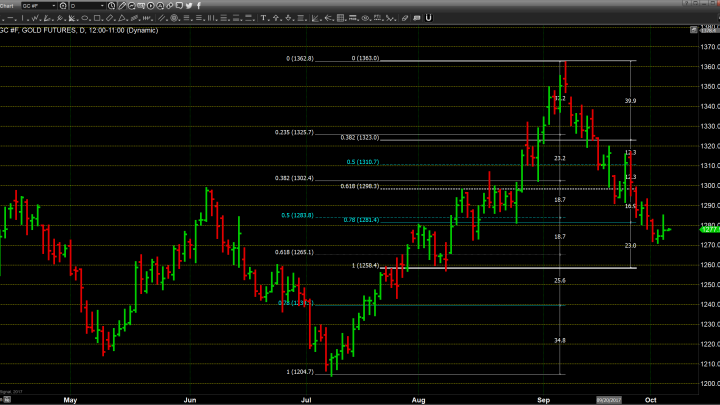The image size is (720, 405).
Task: Open the GC #F symbol dropdown
Action: pos(54,6)
